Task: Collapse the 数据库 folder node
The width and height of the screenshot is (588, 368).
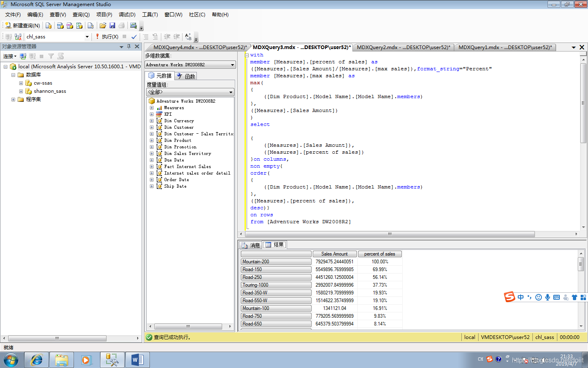Action: pyautogui.click(x=13, y=75)
